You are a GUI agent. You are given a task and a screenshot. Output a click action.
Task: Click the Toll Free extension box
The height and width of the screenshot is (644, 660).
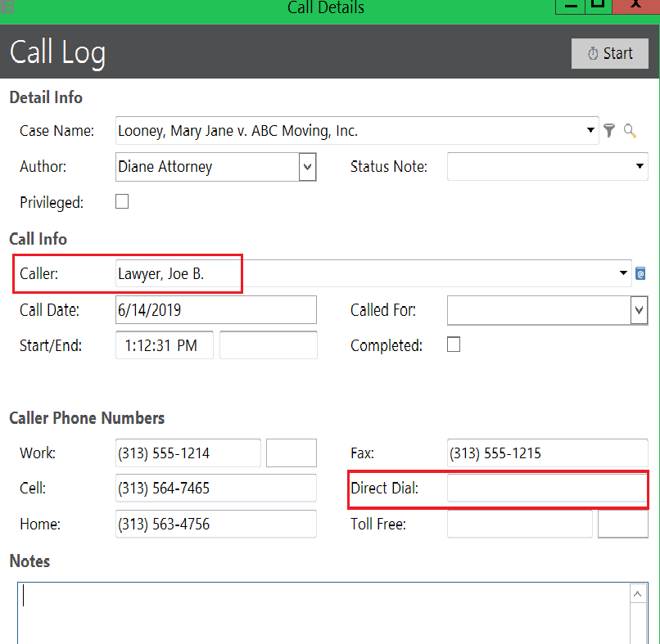point(623,524)
